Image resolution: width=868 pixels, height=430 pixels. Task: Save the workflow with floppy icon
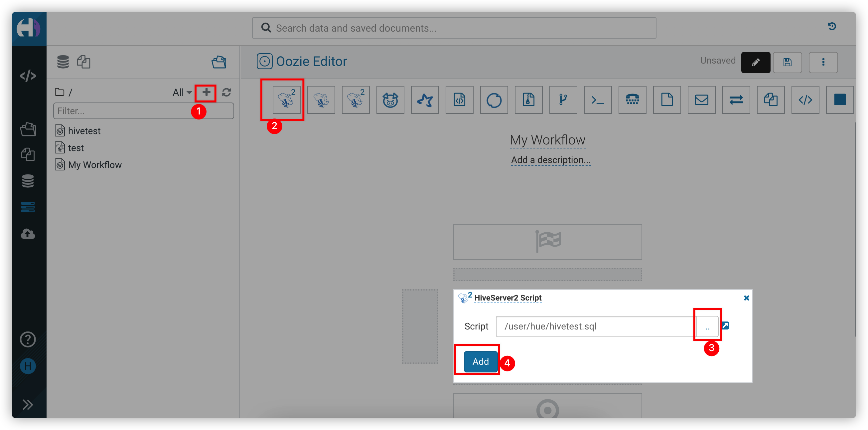click(787, 62)
